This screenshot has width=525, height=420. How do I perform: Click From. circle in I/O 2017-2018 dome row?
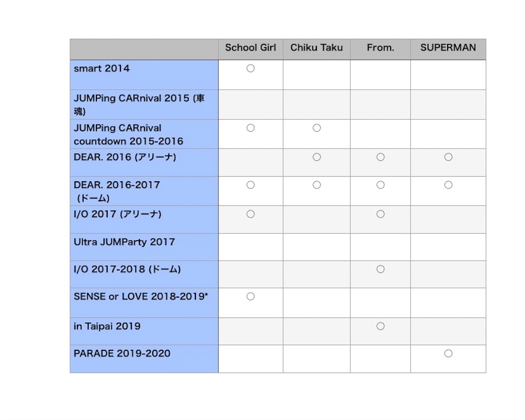point(380,269)
